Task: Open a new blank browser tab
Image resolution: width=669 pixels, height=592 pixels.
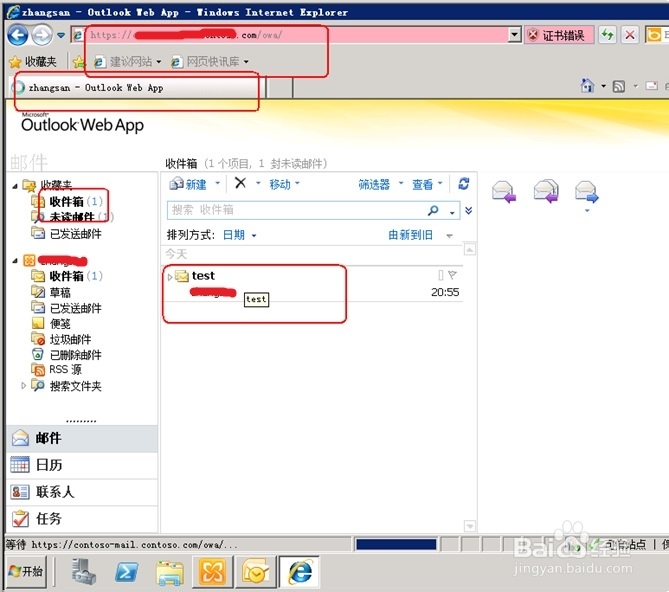Action: pos(280,88)
